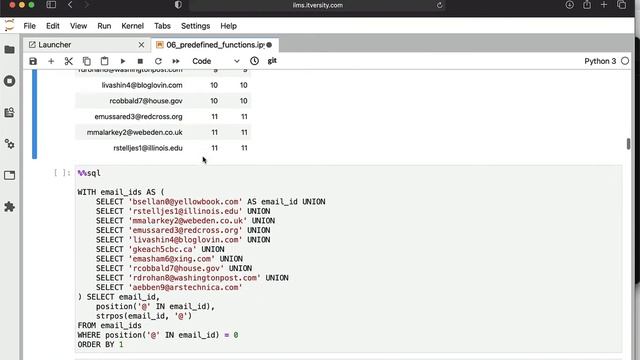Cut selected cell with the scissors icon
The width and height of the screenshot is (640, 360).
[69, 61]
